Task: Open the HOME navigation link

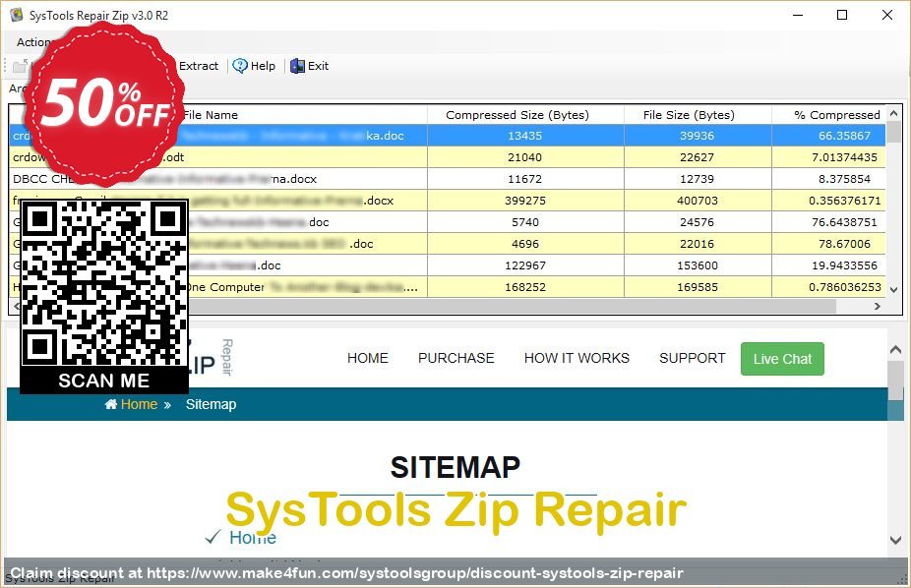Action: click(368, 358)
